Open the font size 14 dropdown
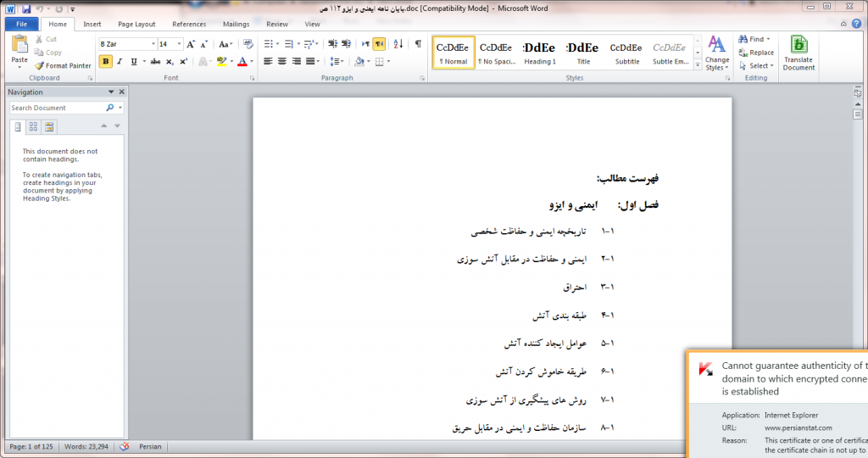 point(178,44)
